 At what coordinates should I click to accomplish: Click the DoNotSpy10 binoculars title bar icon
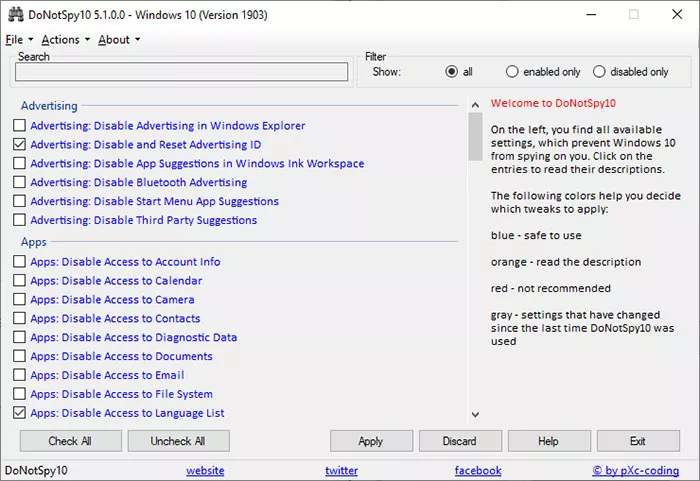[16, 15]
